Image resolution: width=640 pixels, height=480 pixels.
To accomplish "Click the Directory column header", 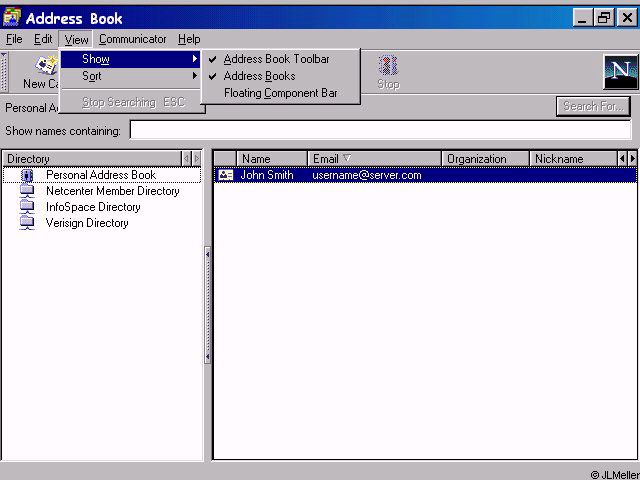I will point(92,158).
